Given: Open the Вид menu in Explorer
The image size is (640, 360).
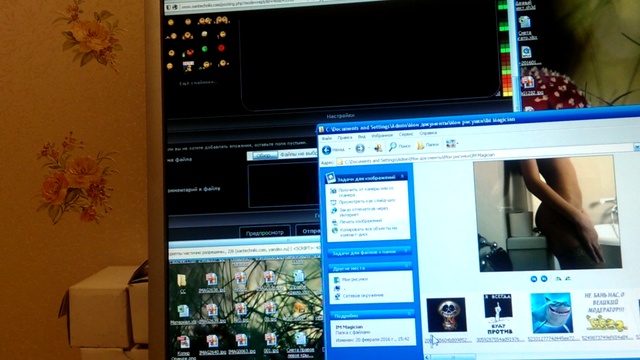Looking at the screenshot, I should point(362,137).
